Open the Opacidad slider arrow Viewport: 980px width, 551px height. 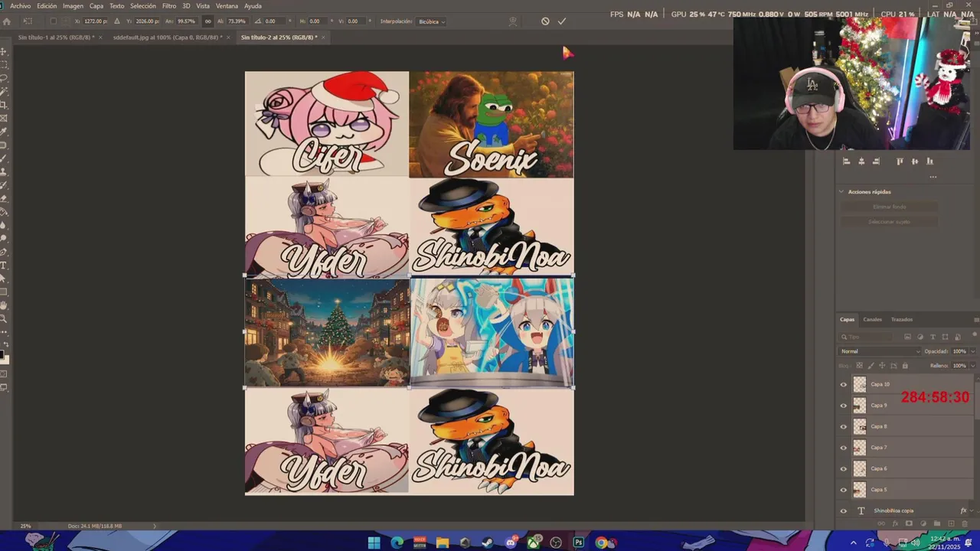pos(973,351)
